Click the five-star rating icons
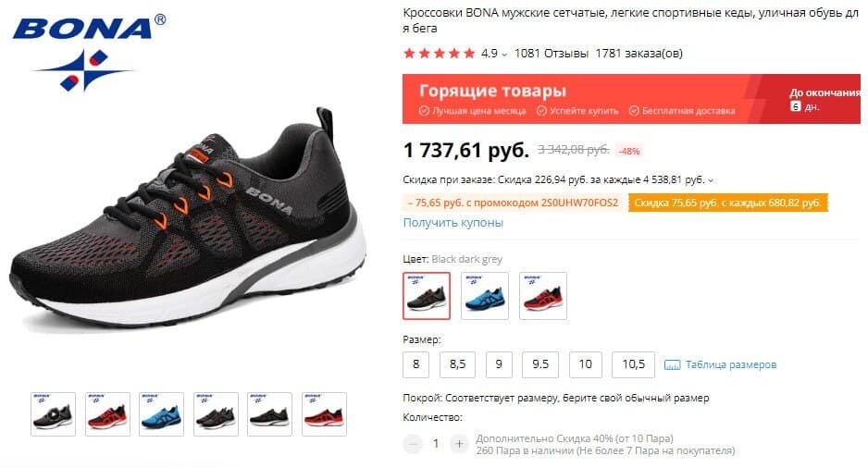The width and height of the screenshot is (868, 468). coord(440,54)
